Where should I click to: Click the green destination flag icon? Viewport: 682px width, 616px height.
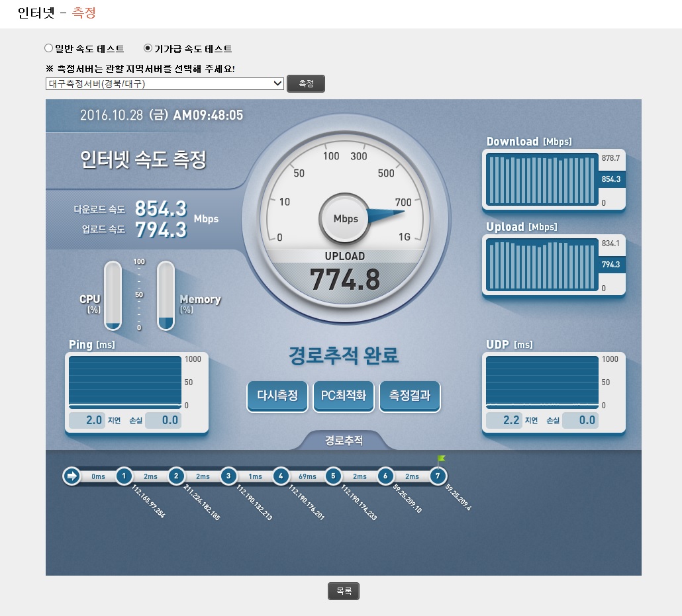tap(441, 459)
